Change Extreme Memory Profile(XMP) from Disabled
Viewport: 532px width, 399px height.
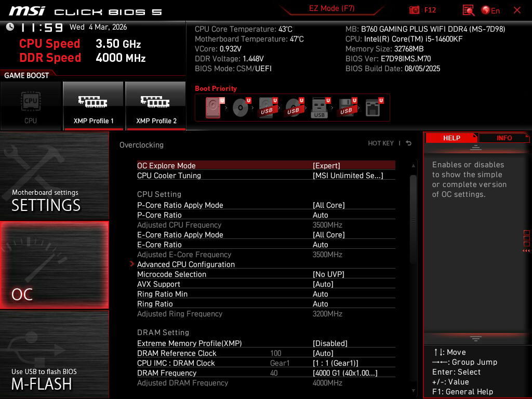(266, 343)
